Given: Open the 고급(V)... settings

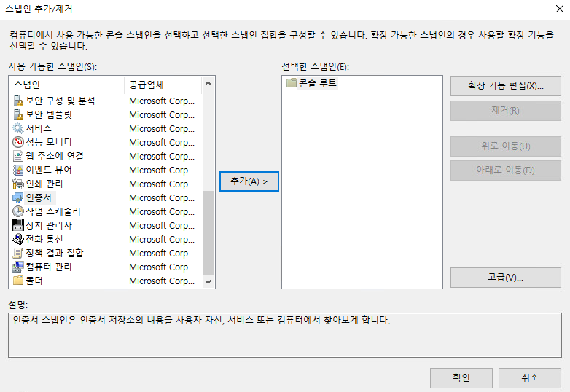Looking at the screenshot, I should [506, 278].
